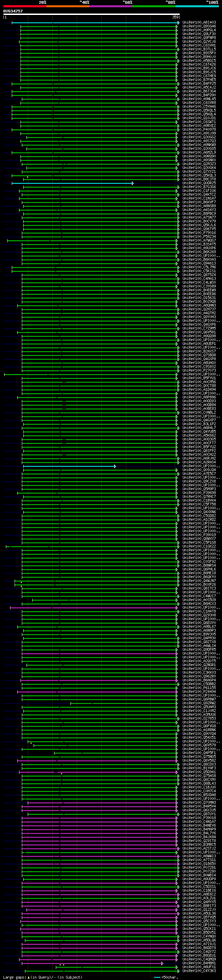Click the purple bar for UniRef100_B4L7Y6
222x980 pixels.
click(x=100, y=833)
